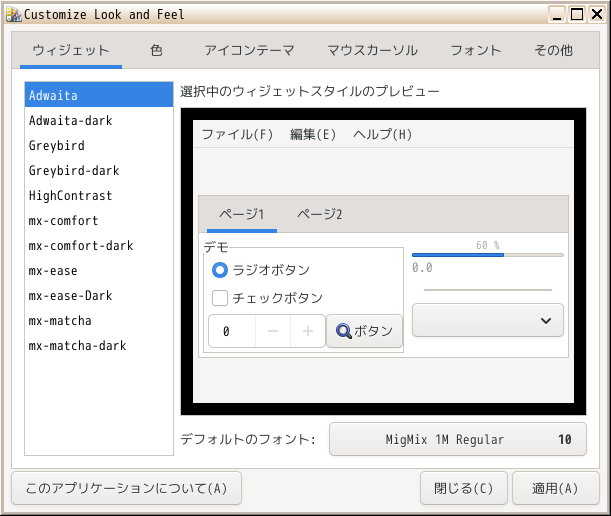Switch to the その他 tab
The height and width of the screenshot is (516, 611).
coord(553,50)
